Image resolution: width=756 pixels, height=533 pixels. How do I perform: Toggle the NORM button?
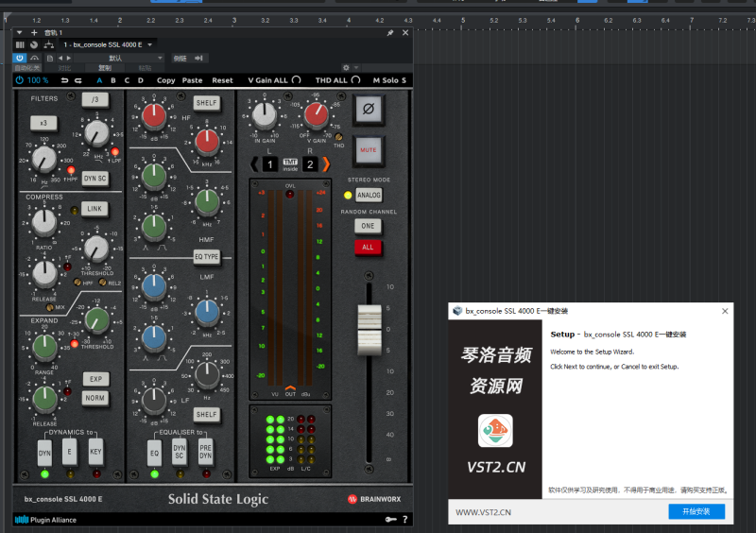click(95, 398)
